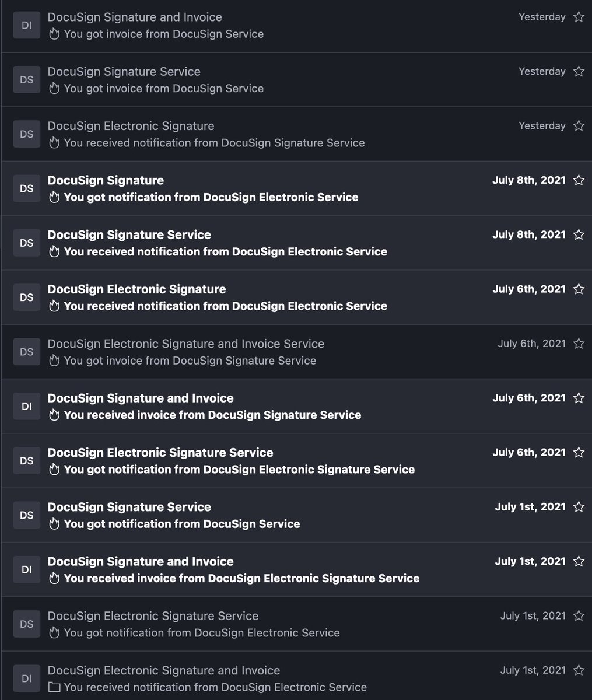Click 'July 6th, 2021' date on DocuSign Electronic Signature Service email
Viewport: 592px width, 700px height.
529,452
